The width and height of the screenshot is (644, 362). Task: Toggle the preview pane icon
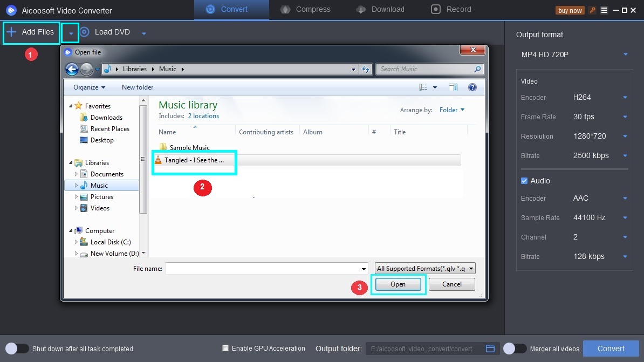coord(453,87)
